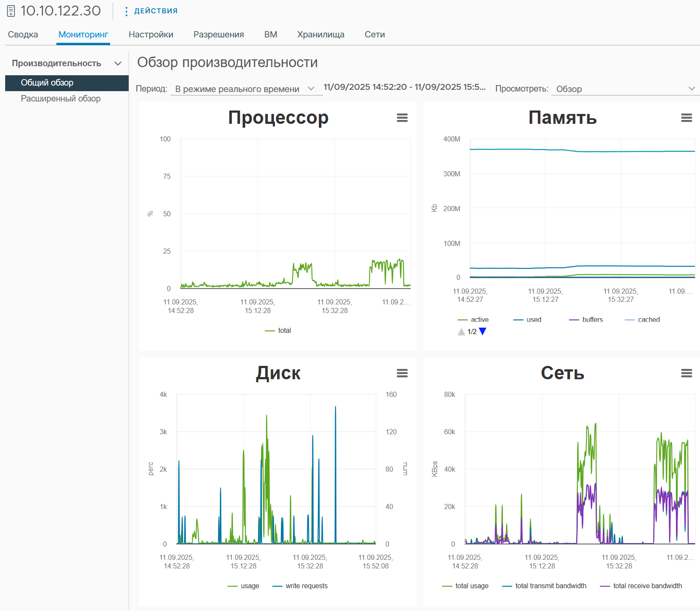Click the Память chart title
The height and width of the screenshot is (611, 700).
click(562, 117)
